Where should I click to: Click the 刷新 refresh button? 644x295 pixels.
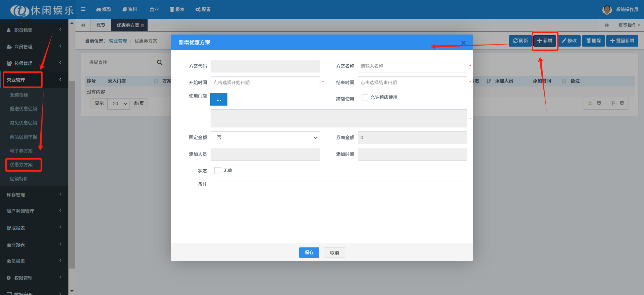coord(520,41)
